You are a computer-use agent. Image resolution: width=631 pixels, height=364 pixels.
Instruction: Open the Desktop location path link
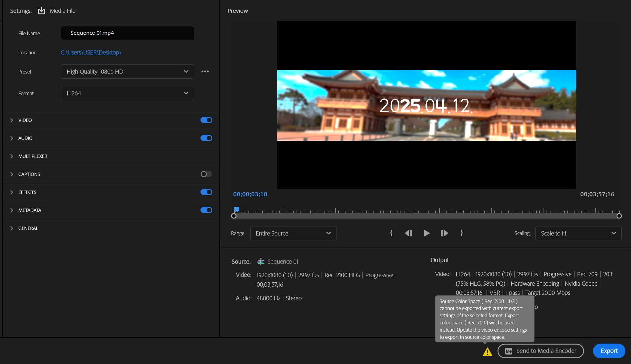point(91,52)
